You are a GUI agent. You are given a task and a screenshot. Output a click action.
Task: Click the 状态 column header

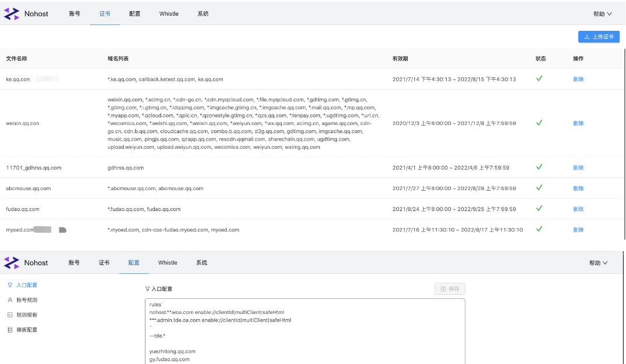pos(540,59)
